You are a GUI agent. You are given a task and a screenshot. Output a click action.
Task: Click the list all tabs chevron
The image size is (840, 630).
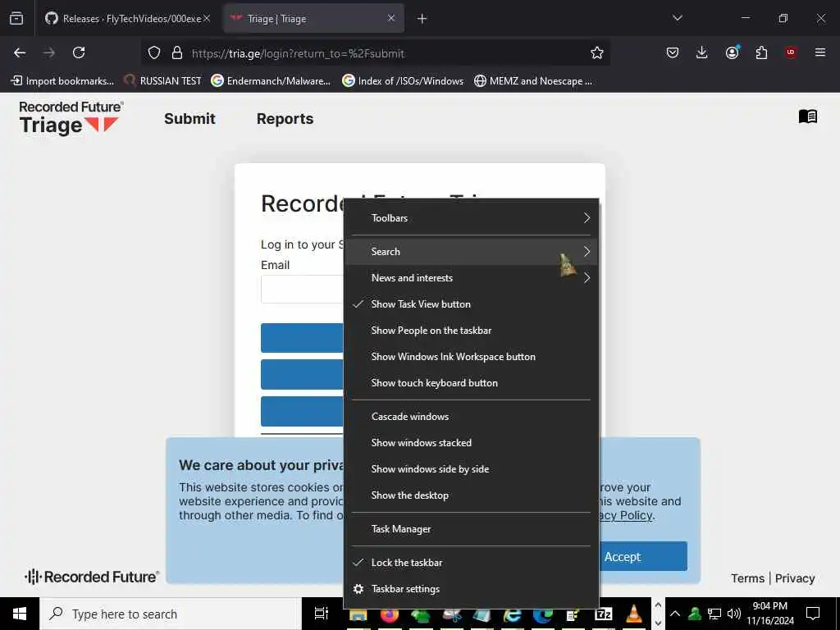click(677, 18)
